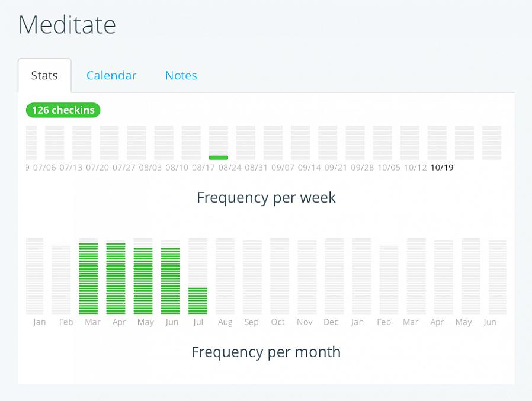Select the empty Aug monthly bar
The height and width of the screenshot is (401, 532).
pos(225,277)
